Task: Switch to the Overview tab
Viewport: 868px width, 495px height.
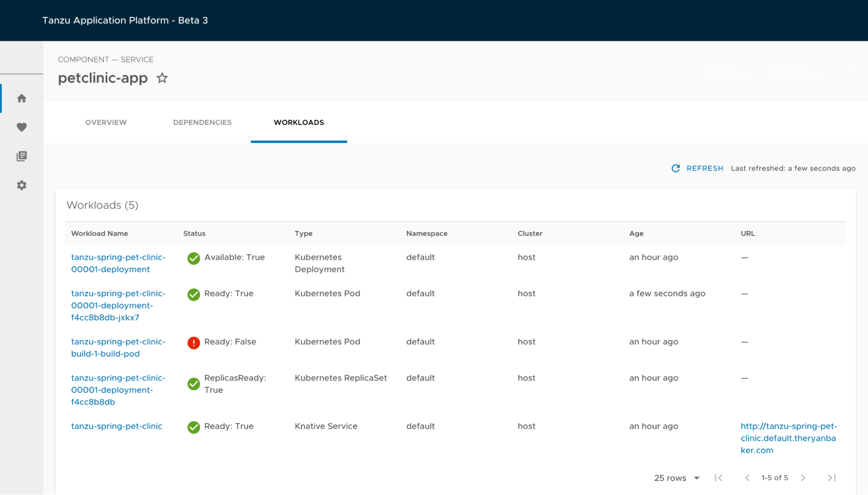Action: [106, 123]
